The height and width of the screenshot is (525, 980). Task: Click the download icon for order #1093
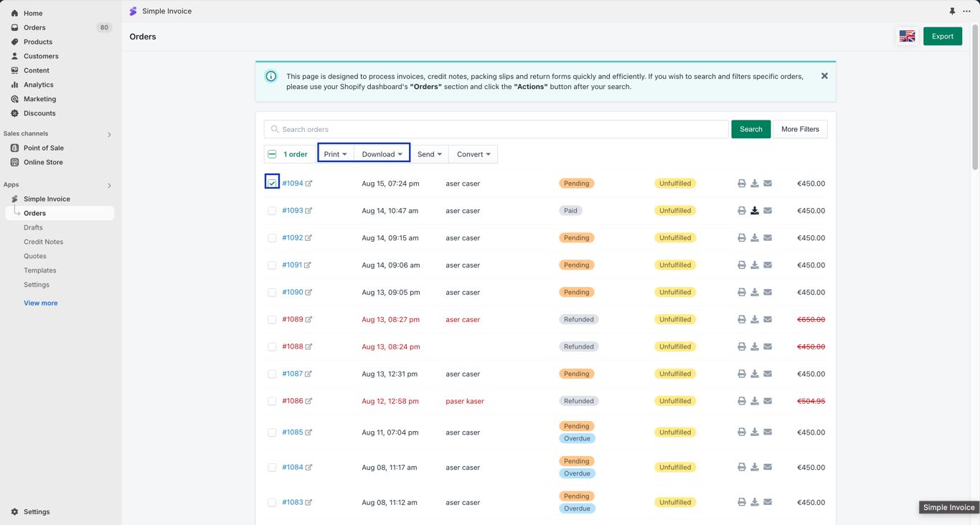[x=755, y=211]
